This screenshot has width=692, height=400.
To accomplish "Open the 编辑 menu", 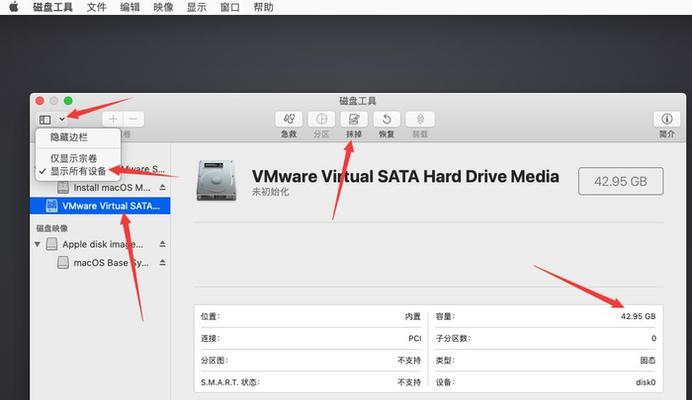I will click(x=130, y=8).
